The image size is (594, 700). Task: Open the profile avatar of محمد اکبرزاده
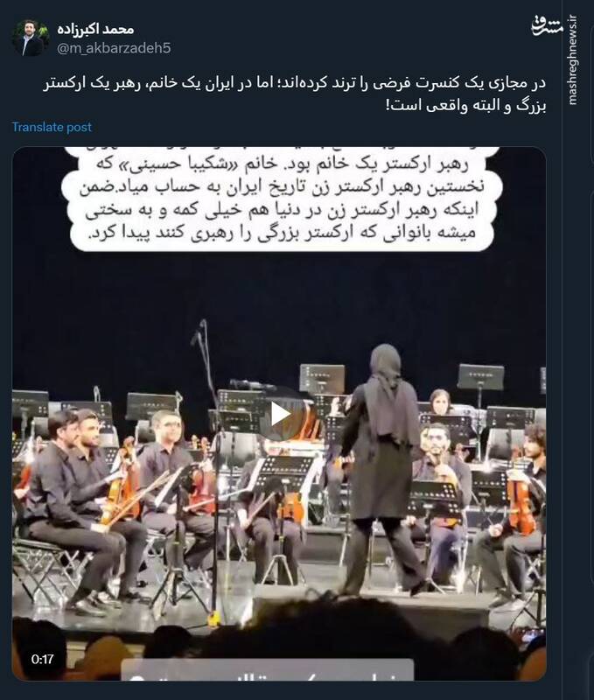click(30, 38)
